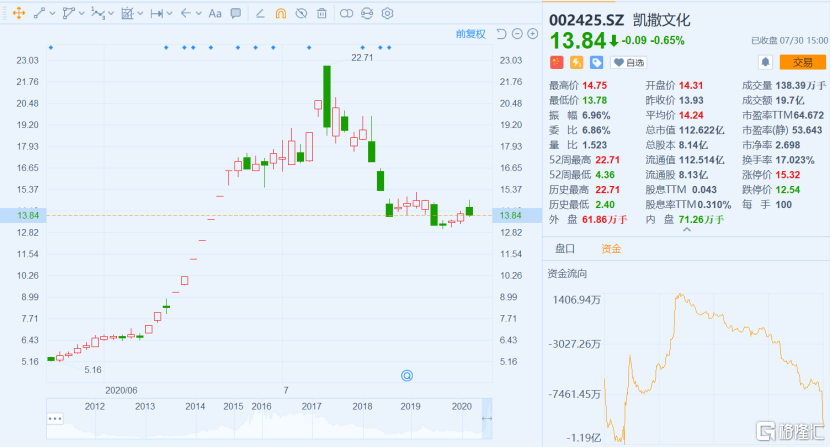
Task: Expand the line tool dropdown arrow
Action: coord(52,14)
